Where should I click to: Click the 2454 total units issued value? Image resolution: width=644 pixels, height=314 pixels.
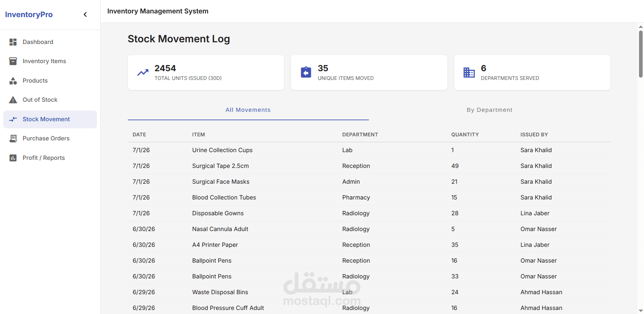[165, 68]
